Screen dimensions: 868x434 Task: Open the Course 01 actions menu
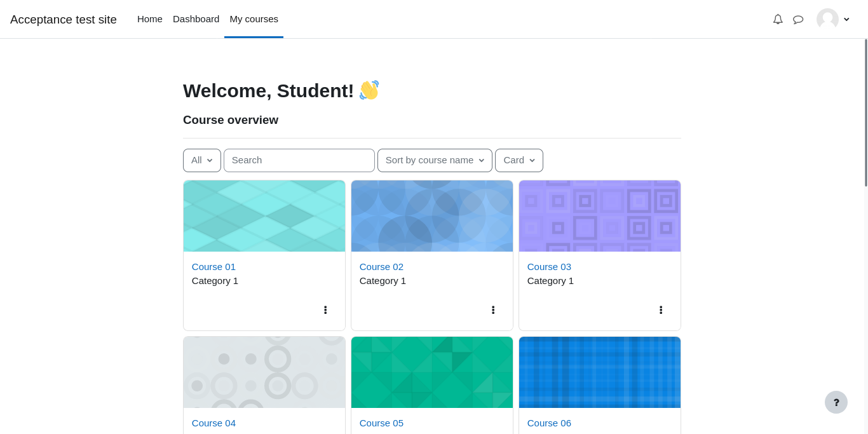pyautogui.click(x=325, y=310)
